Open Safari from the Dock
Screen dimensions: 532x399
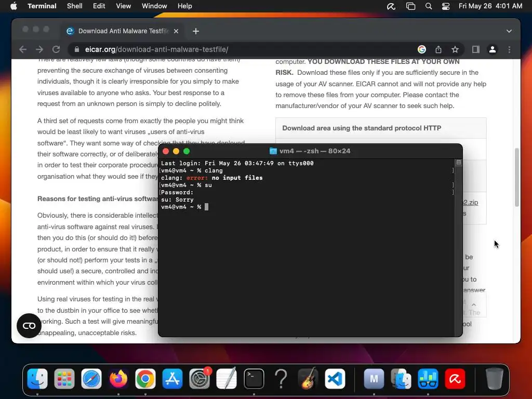click(91, 379)
